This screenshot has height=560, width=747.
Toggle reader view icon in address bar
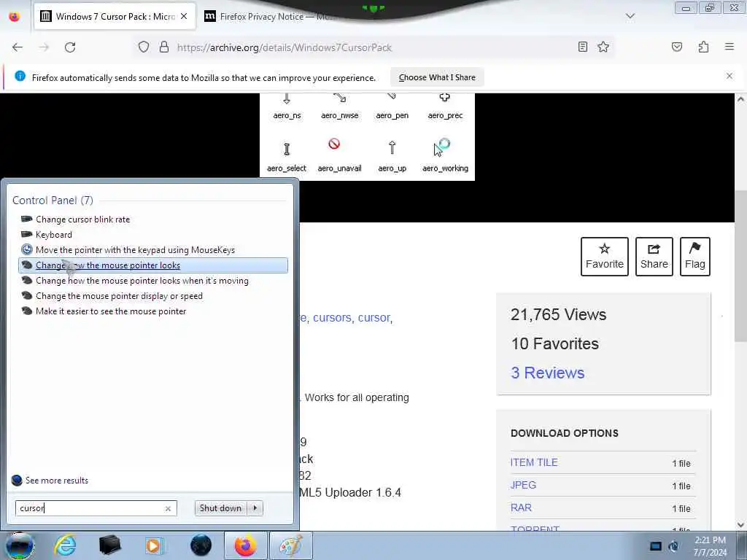[583, 47]
